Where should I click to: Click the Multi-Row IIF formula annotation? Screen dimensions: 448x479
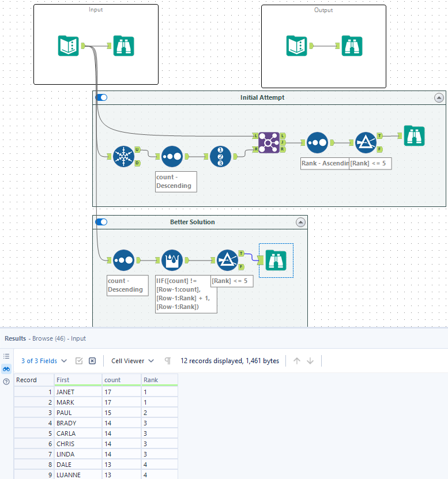click(x=186, y=293)
